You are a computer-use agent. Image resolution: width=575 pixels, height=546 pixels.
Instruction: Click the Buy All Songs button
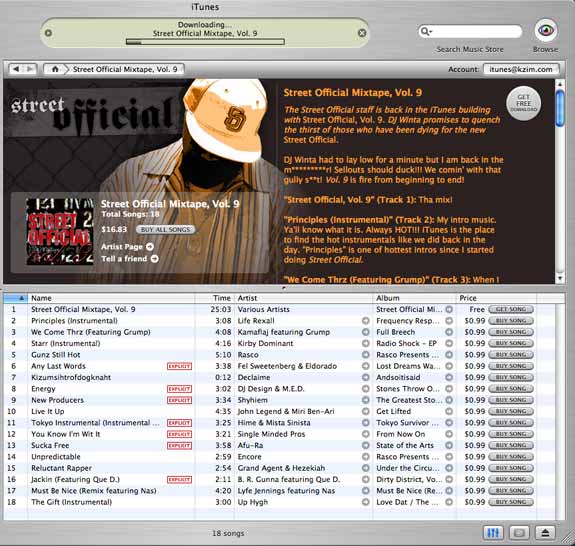(x=165, y=230)
